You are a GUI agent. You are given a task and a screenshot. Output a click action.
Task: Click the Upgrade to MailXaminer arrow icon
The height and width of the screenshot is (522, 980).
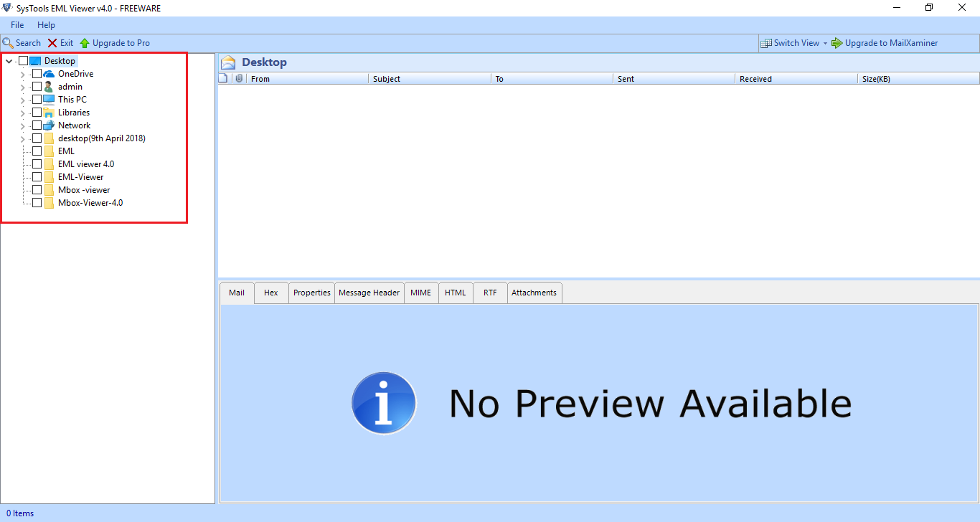837,43
